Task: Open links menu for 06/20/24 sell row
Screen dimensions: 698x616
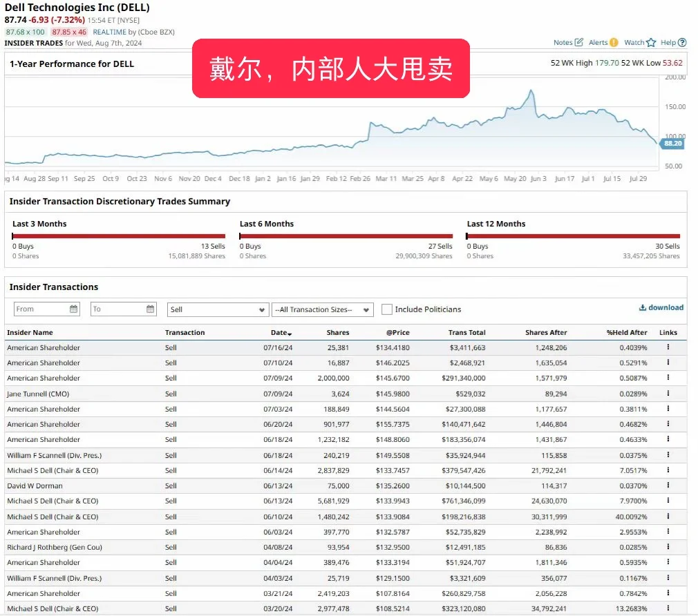Action: point(668,424)
